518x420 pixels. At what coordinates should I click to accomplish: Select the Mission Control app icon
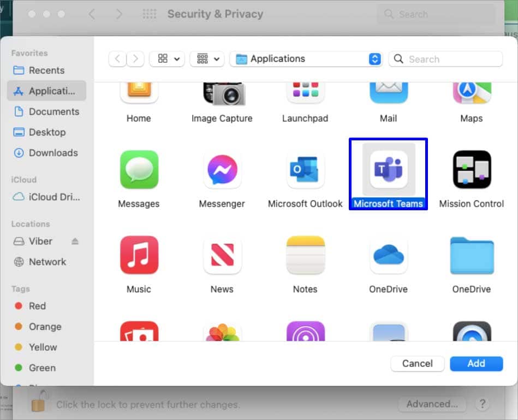point(472,169)
